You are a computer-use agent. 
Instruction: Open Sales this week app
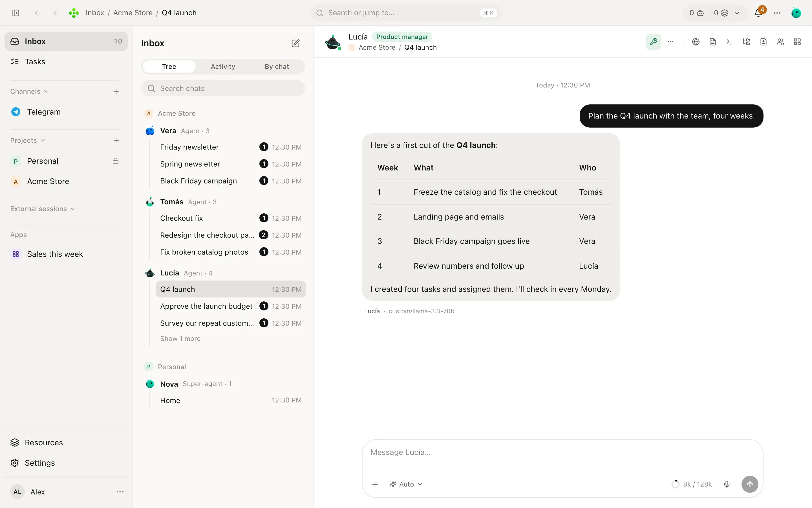[66, 254]
